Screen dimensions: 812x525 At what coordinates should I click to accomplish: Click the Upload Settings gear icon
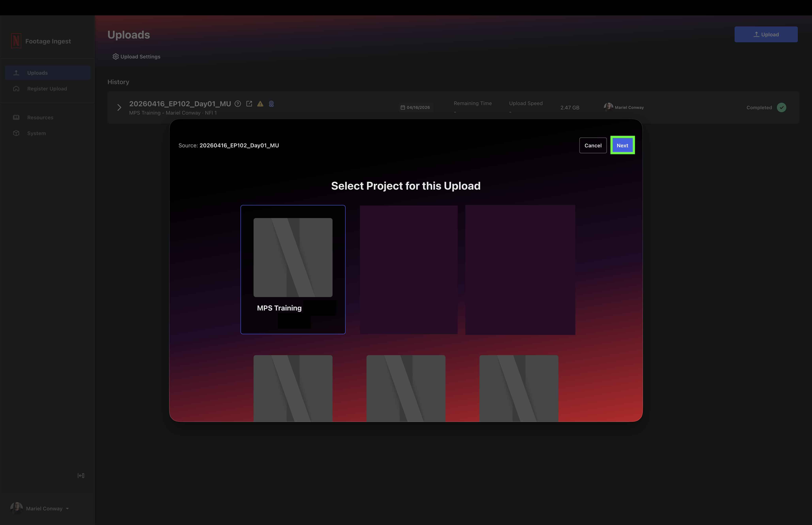116,56
